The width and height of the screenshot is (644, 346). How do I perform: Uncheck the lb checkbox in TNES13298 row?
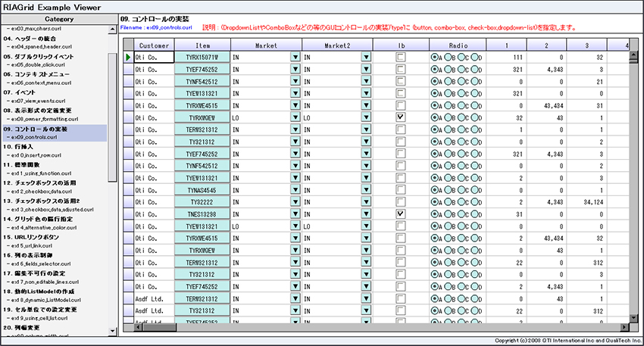pos(399,214)
